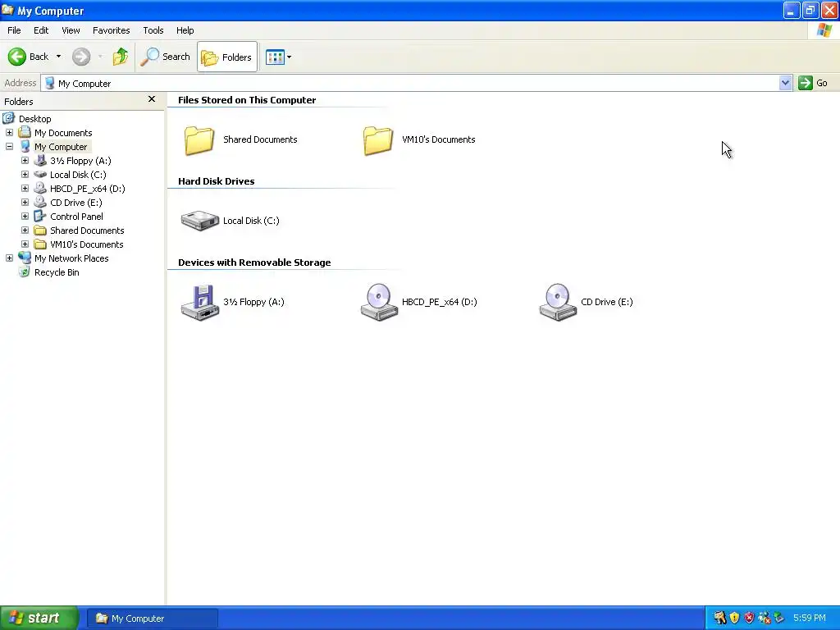This screenshot has height=630, width=840.
Task: Click the Up folder toolbar icon
Action: tap(121, 57)
